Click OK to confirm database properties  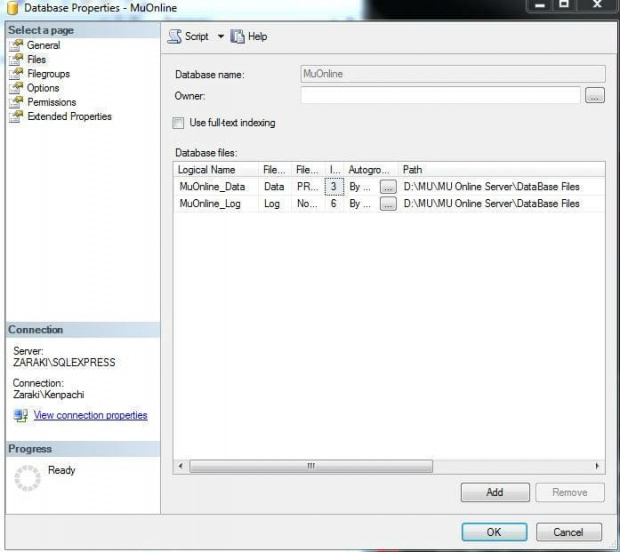pyautogui.click(x=493, y=532)
